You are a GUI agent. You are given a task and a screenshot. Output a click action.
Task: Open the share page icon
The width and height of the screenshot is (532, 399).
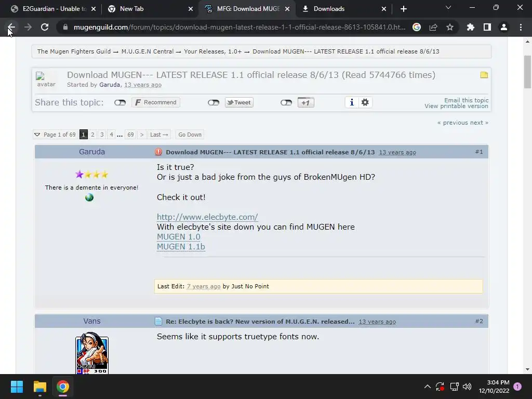433,27
